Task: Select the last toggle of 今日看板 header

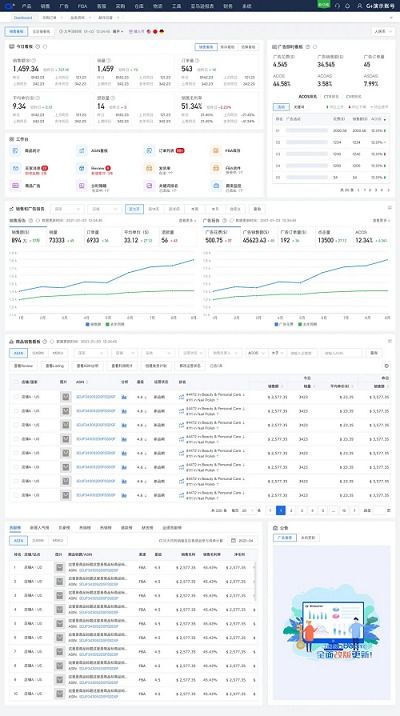Action: 248,47
